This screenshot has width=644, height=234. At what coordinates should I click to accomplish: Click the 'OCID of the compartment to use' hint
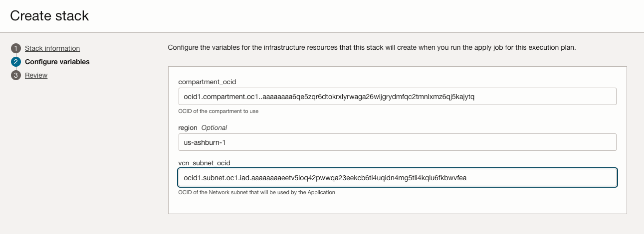coord(218,111)
